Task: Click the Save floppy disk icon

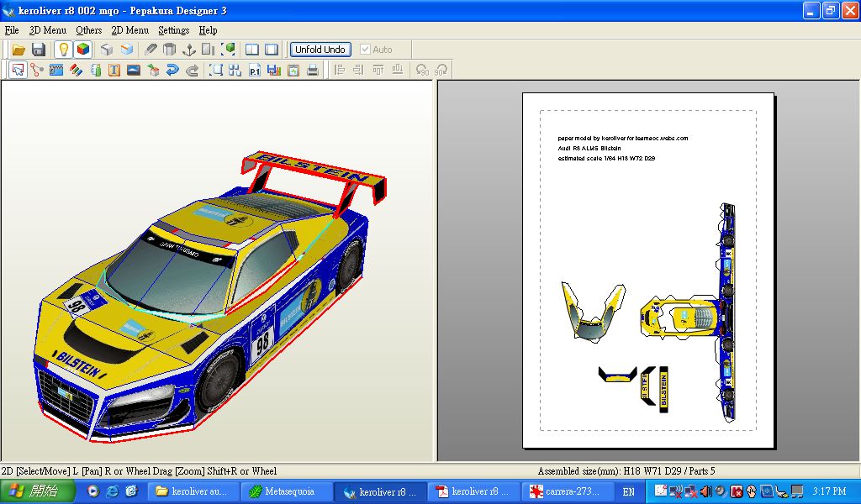Action: click(x=39, y=50)
